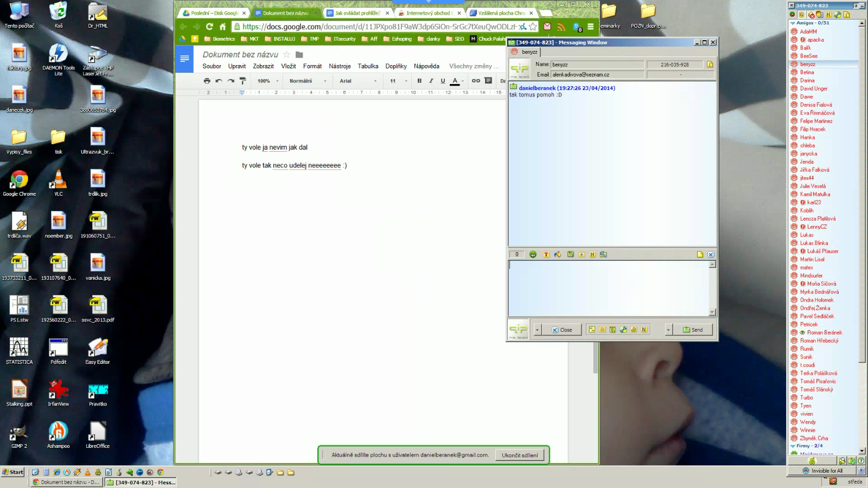The image size is (868, 488).
Task: Open the INSTALUJ bookmarks folder
Action: (x=280, y=39)
